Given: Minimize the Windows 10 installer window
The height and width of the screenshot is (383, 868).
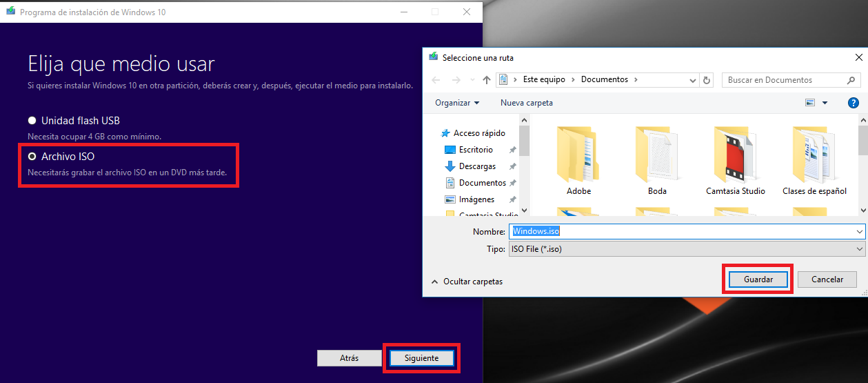Looking at the screenshot, I should pyautogui.click(x=403, y=12).
